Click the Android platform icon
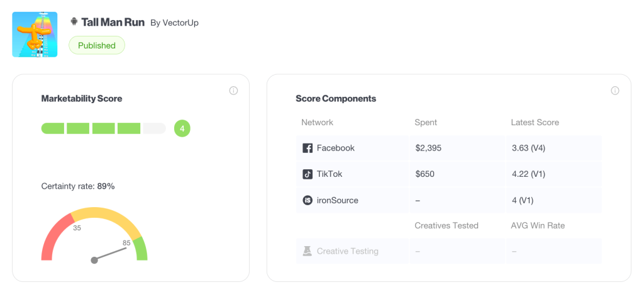This screenshot has height=304, width=644. [74, 22]
